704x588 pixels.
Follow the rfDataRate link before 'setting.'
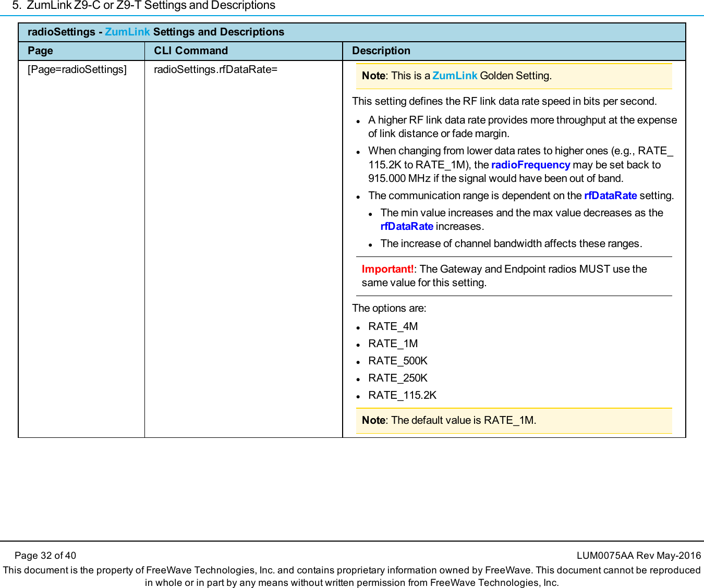click(610, 195)
